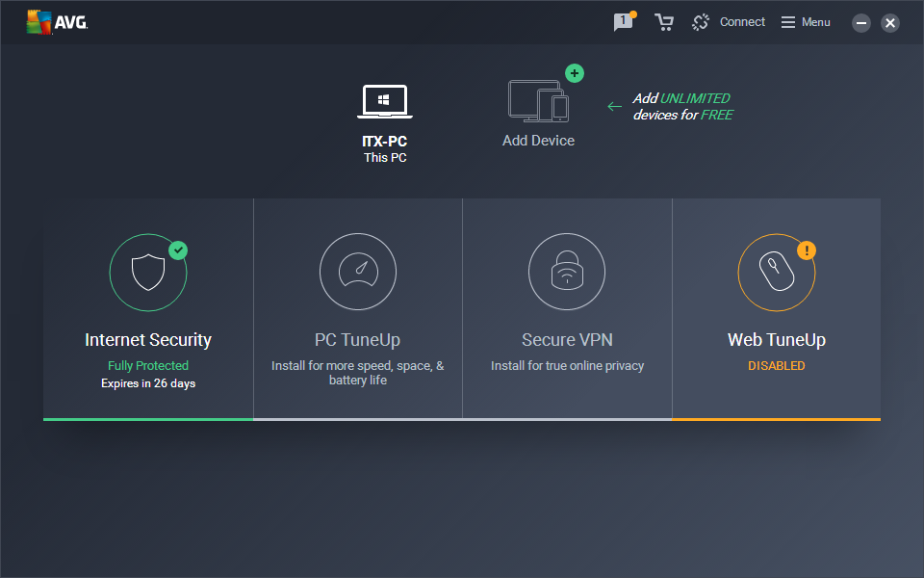Open the shopping cart store
This screenshot has width=924, height=578.
tap(664, 22)
